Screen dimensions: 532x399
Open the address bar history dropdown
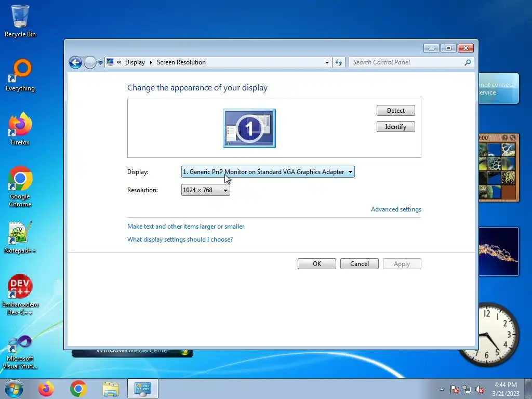pyautogui.click(x=327, y=62)
